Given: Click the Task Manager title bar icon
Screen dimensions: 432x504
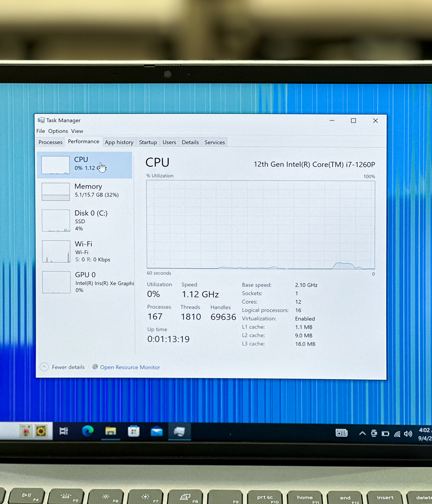Looking at the screenshot, I should [41, 120].
